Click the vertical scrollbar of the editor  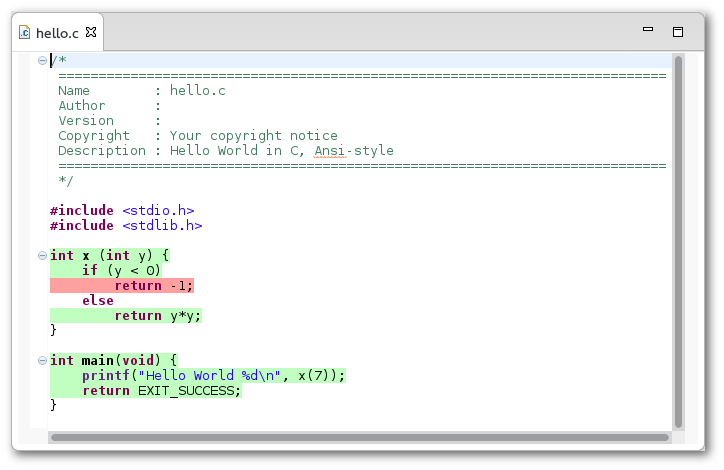(x=678, y=241)
